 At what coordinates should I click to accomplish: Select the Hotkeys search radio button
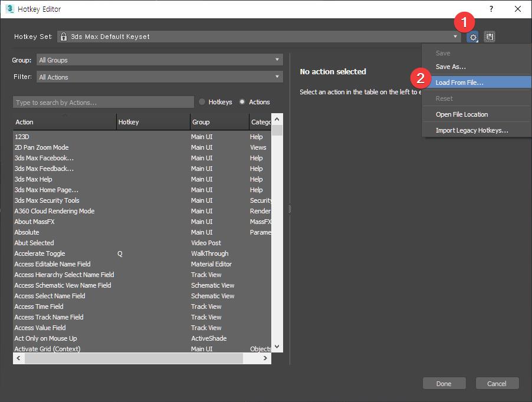[202, 102]
